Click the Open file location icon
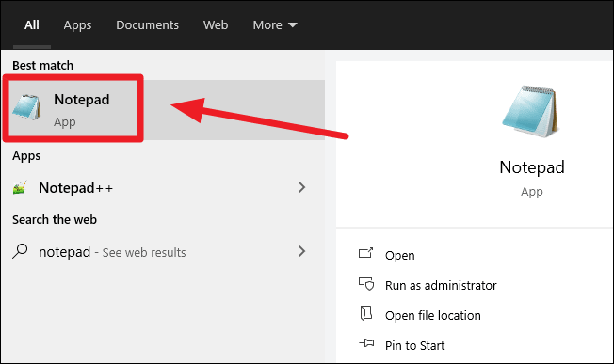The height and width of the screenshot is (364, 614). point(365,313)
